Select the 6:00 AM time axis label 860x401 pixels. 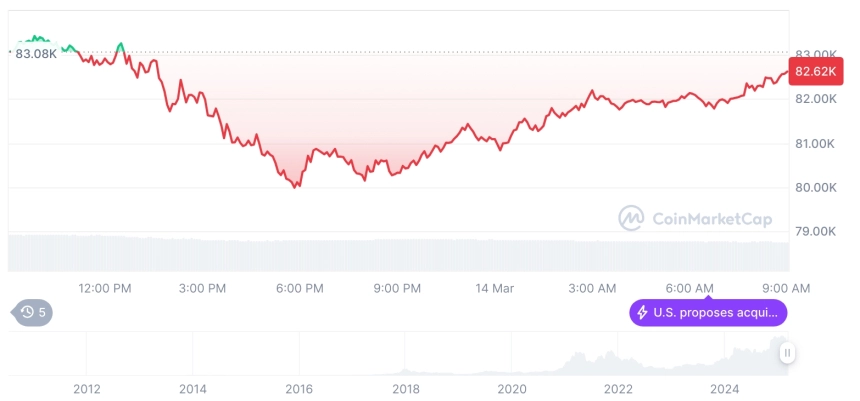tap(689, 288)
